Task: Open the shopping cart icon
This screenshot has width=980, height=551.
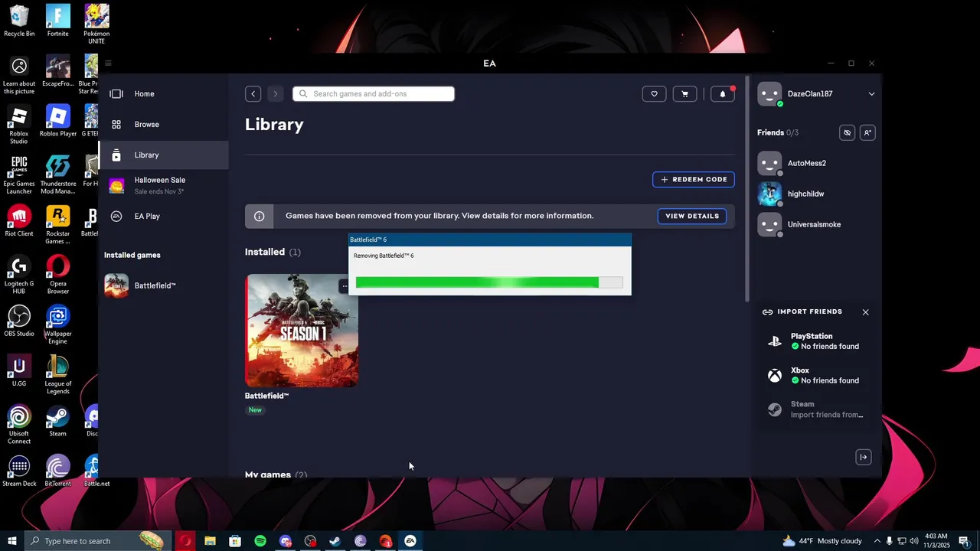Action: 684,93
